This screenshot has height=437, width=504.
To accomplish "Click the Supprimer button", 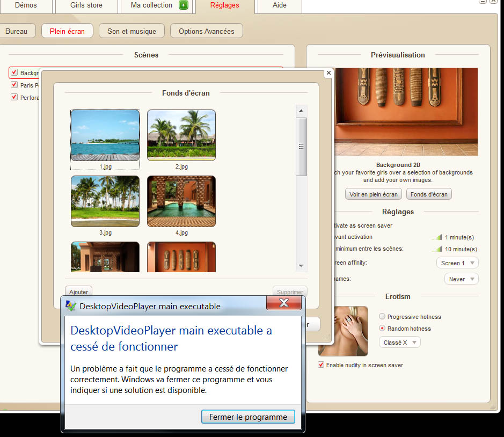I will 290,292.
